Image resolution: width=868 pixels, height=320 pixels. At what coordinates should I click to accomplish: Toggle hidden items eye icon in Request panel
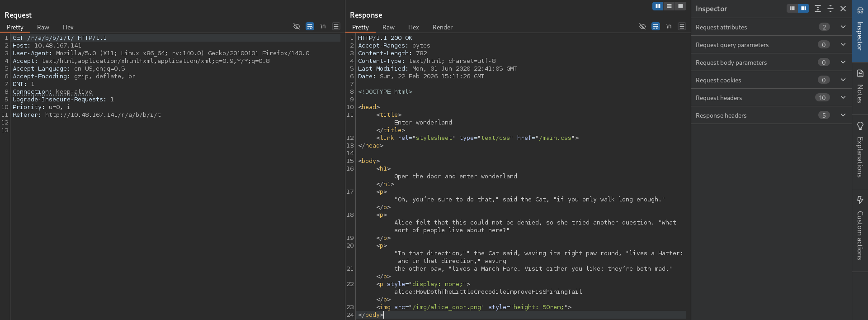[297, 27]
